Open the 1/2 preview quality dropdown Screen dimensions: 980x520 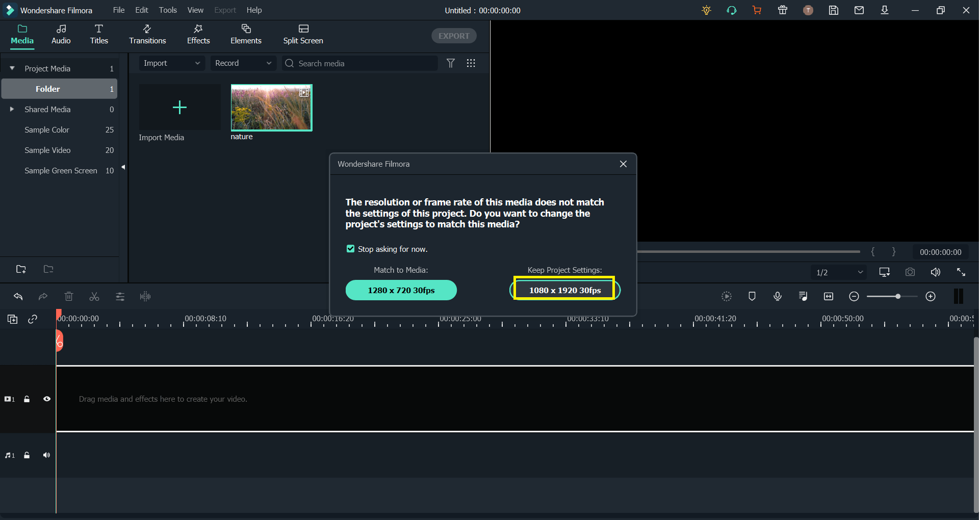coord(839,272)
